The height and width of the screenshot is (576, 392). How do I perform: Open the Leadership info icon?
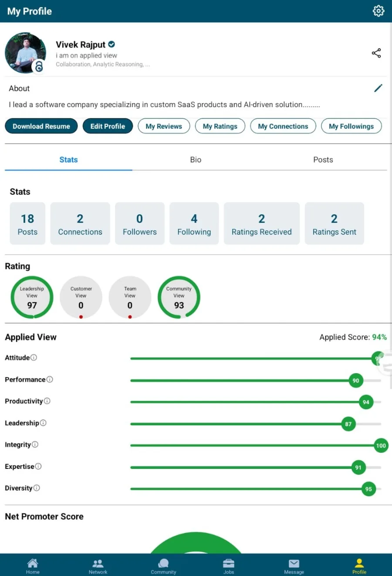pos(43,423)
